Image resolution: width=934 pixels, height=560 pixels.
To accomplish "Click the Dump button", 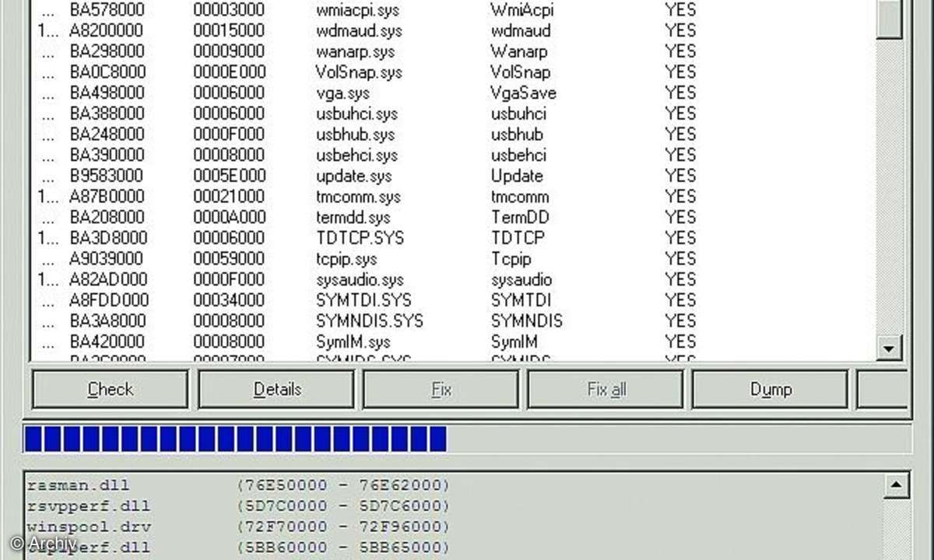I will pyautogui.click(x=771, y=389).
